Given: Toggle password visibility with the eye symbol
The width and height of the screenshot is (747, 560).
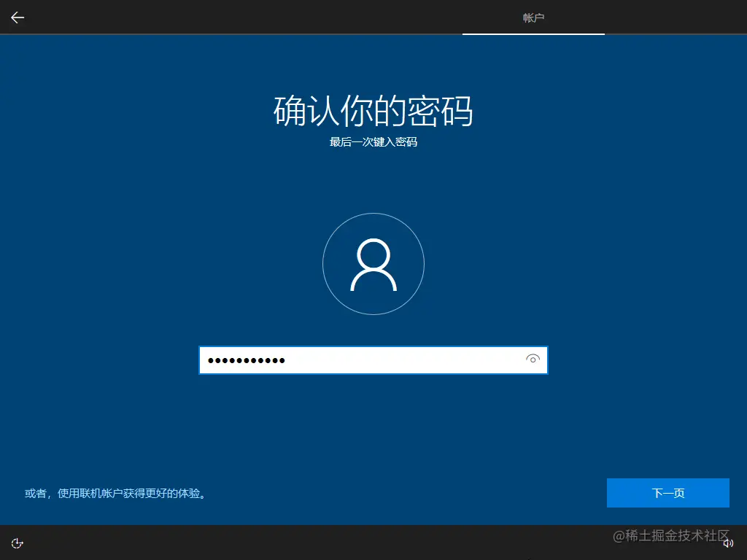Looking at the screenshot, I should tap(533, 359).
